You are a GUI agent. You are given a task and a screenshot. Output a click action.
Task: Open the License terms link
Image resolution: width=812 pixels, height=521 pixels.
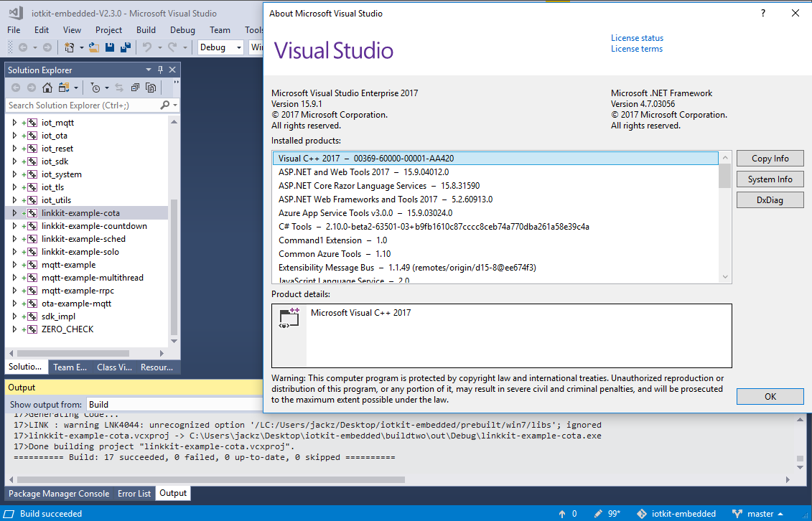point(636,49)
